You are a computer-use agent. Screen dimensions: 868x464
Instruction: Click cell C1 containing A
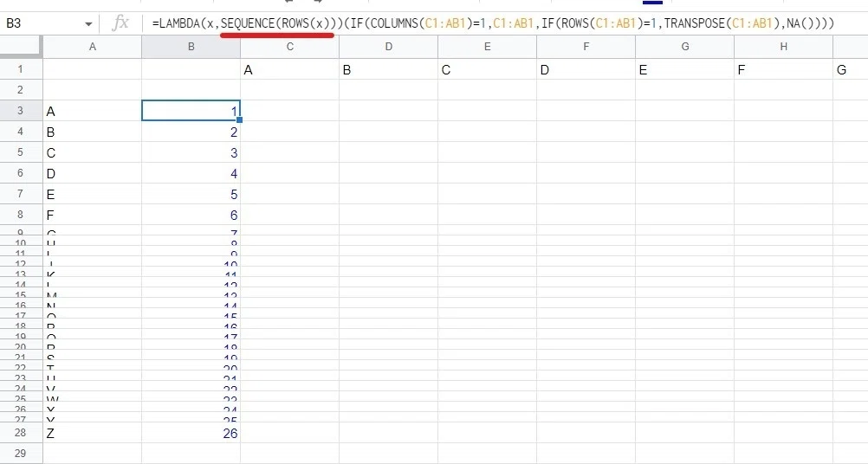(x=289, y=69)
